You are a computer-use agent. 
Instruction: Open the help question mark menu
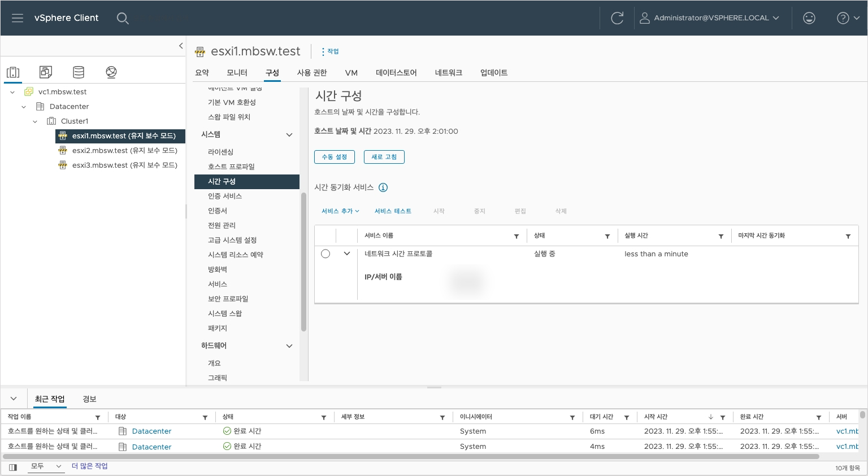point(848,18)
